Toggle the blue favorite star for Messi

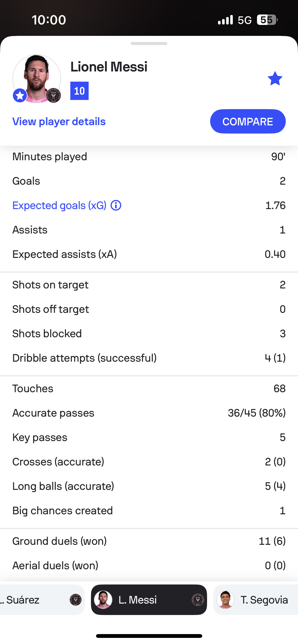click(x=275, y=79)
